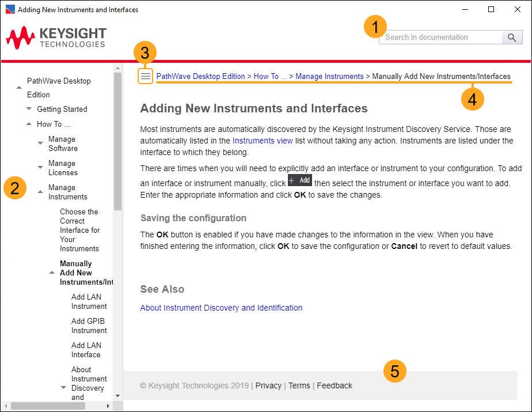Expand the Manage Software section
The image size is (532, 412).
click(x=40, y=143)
